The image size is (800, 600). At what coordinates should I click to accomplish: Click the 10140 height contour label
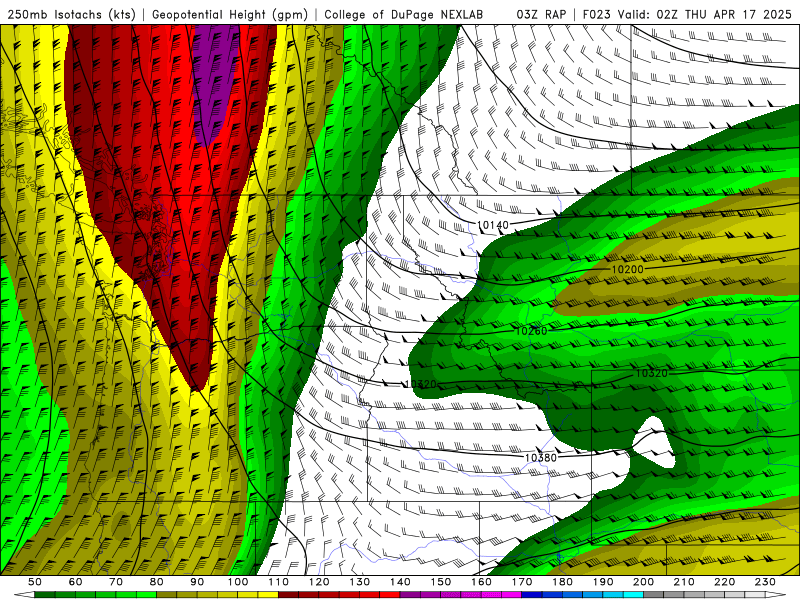pyautogui.click(x=493, y=225)
